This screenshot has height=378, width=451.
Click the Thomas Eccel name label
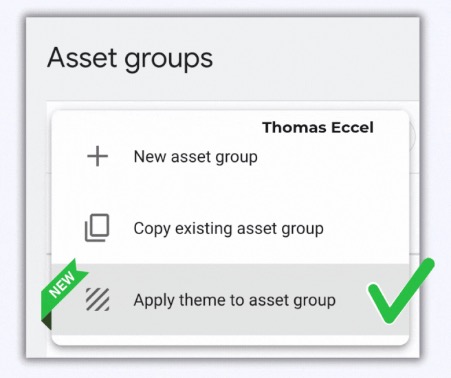[x=318, y=128]
